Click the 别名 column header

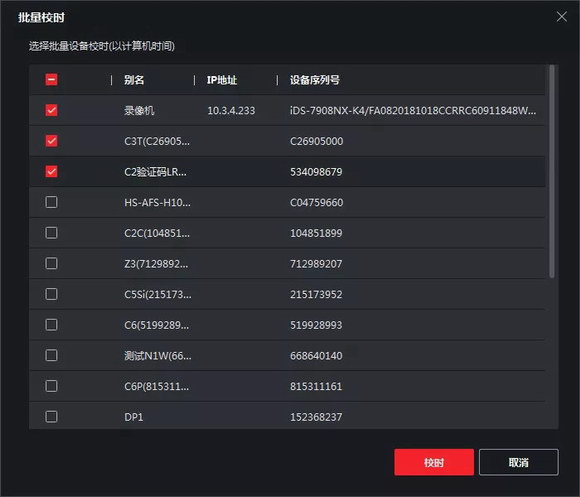coord(134,80)
